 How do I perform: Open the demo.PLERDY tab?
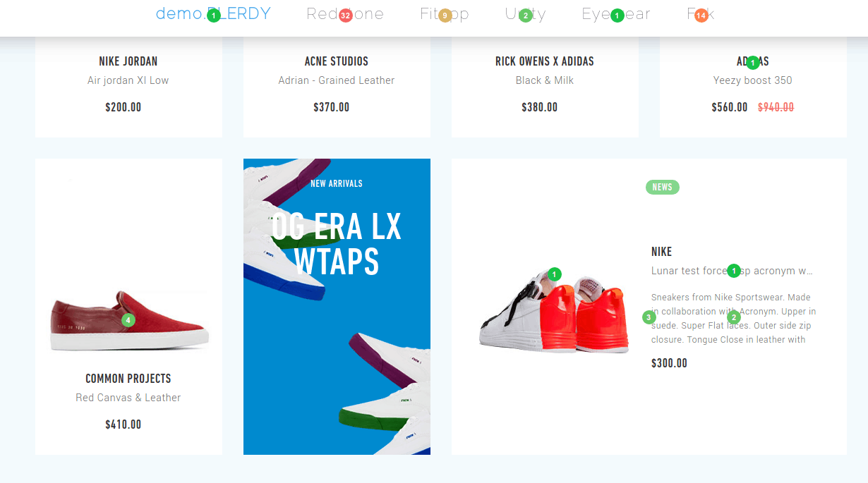coord(213,13)
